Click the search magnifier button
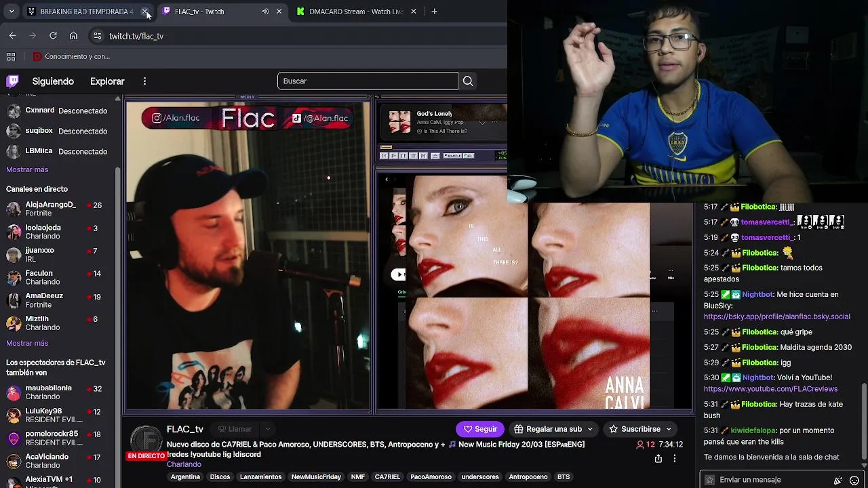Screen dimensions: 868x488 click(468, 81)
